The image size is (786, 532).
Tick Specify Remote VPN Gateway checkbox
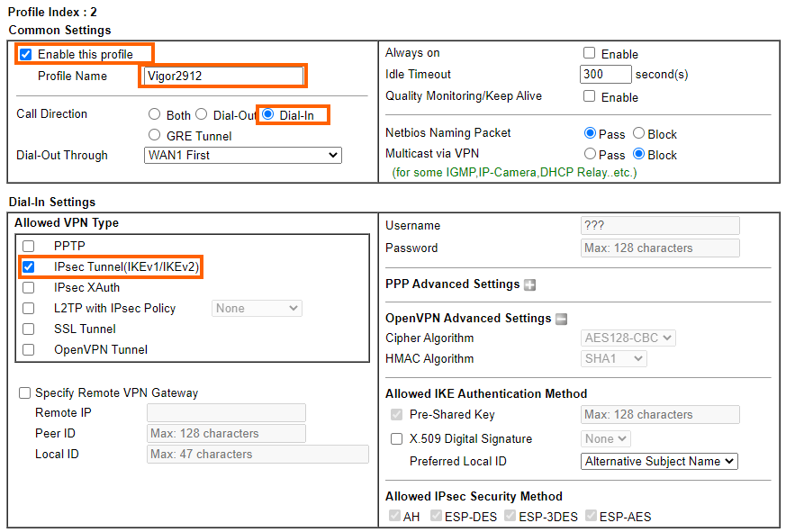click(24, 392)
